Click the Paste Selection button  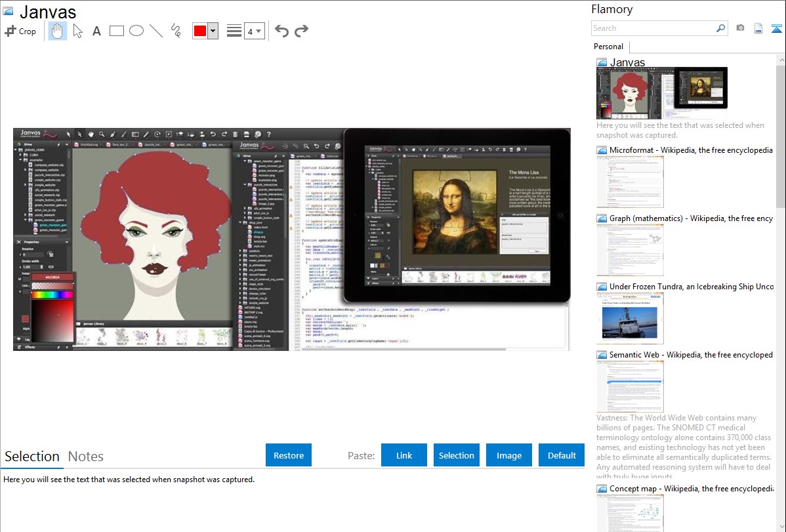(456, 455)
